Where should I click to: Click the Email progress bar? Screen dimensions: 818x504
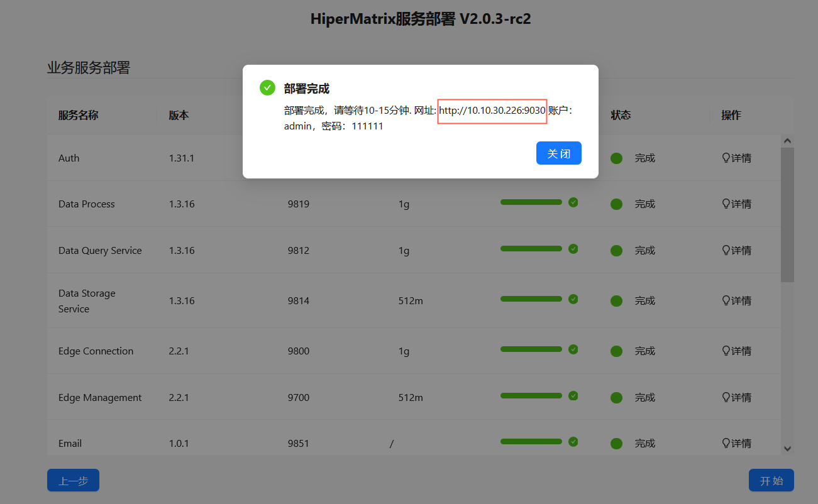[x=531, y=442]
